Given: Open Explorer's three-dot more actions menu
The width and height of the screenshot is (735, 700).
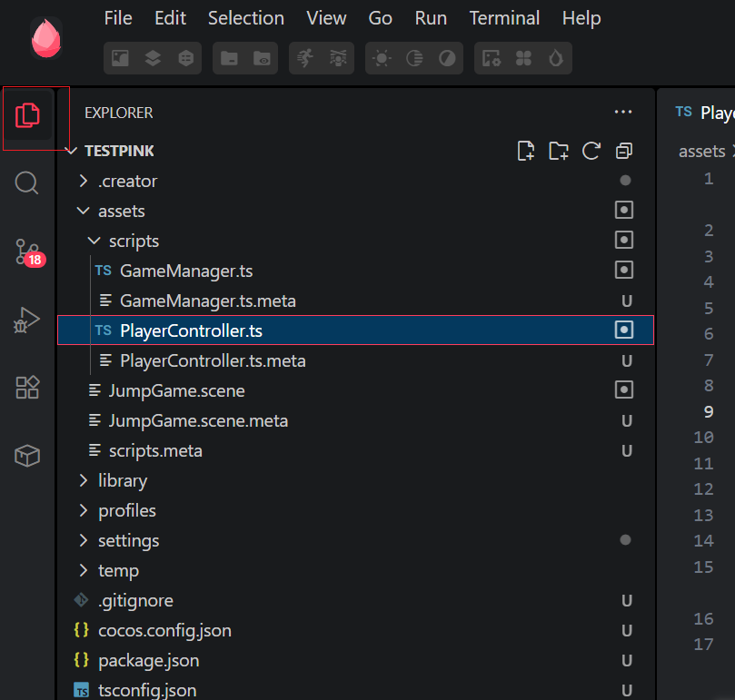Looking at the screenshot, I should coord(623,113).
